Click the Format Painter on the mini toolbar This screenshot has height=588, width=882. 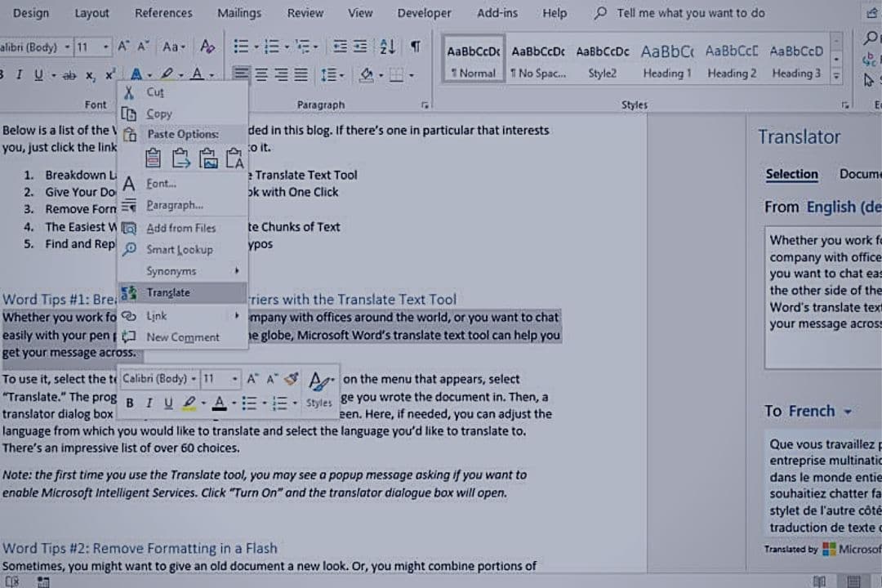point(292,379)
